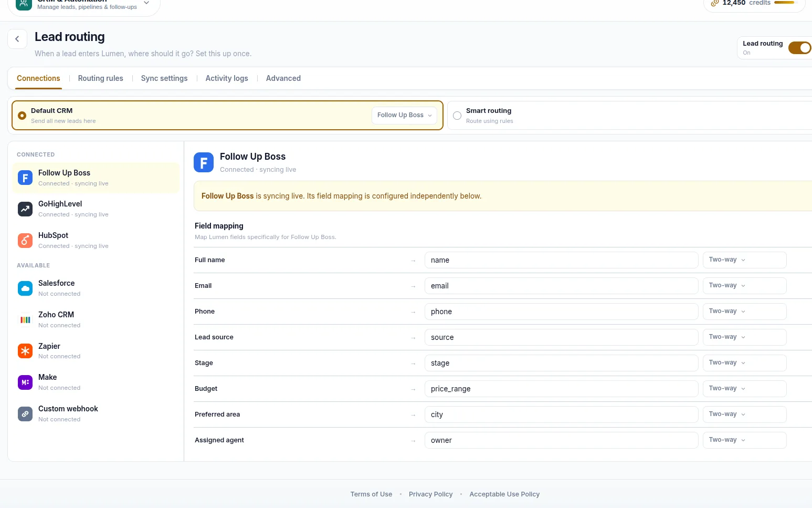Click the Budget mapping field 'price_range'
812x508 pixels.
tap(561, 389)
